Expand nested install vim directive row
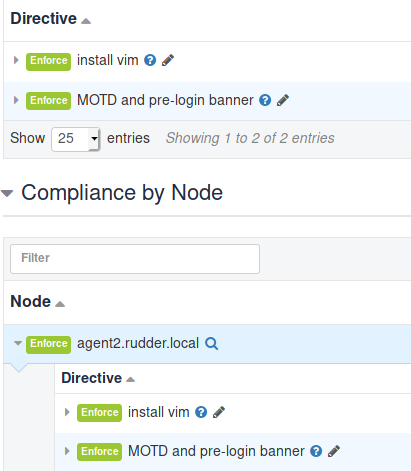This screenshot has width=411, height=471. click(x=67, y=412)
